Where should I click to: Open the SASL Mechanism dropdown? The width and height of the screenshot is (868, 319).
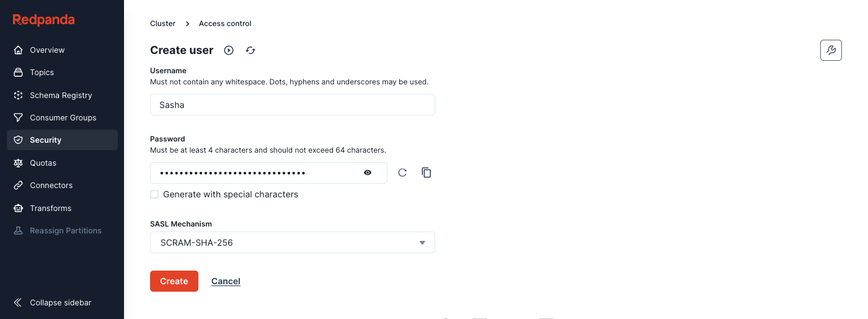click(293, 243)
